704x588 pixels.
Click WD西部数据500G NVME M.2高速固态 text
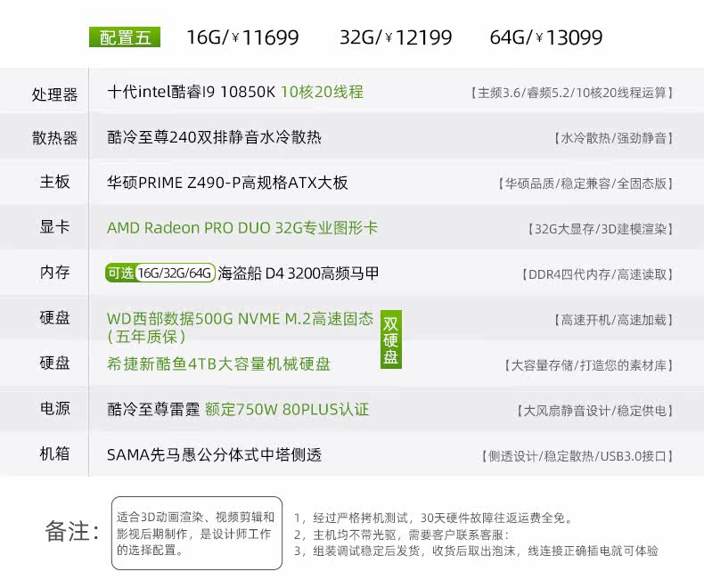[x=241, y=319]
